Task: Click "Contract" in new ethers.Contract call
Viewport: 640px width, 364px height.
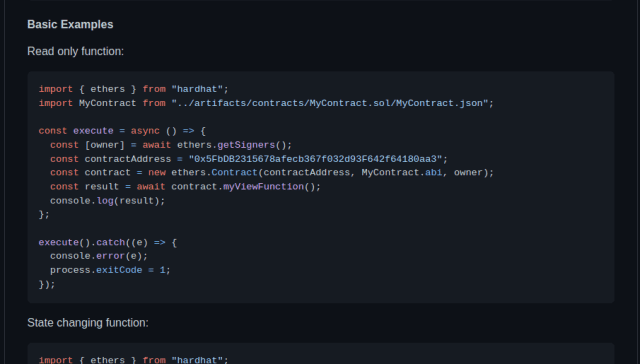Action: pyautogui.click(x=234, y=173)
